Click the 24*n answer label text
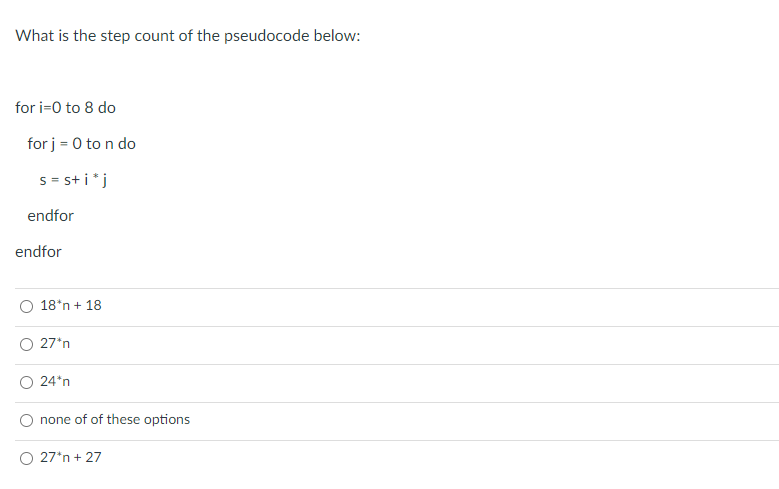779x489 pixels. (x=55, y=381)
